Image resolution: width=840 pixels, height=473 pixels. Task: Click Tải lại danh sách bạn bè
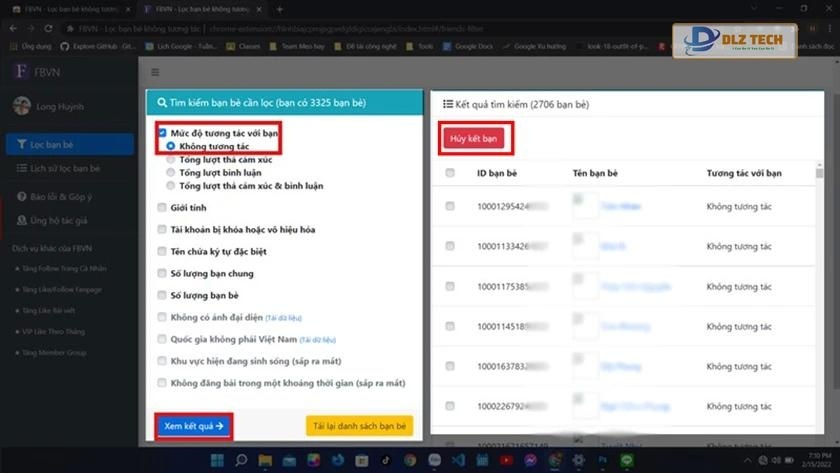[358, 426]
